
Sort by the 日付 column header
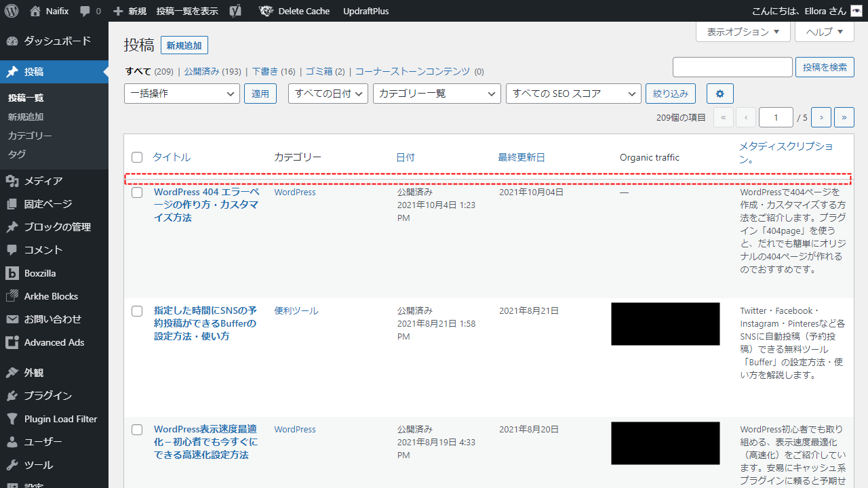point(406,157)
